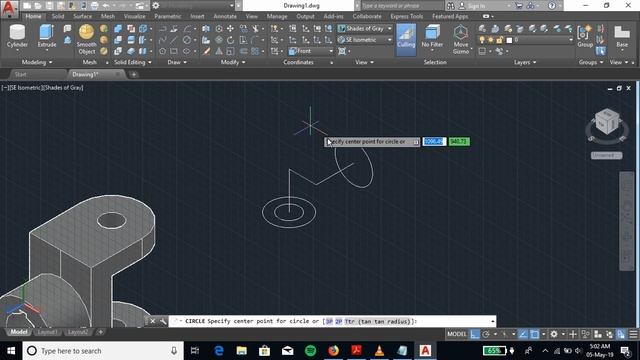Select the Cylinder modeling tool
The image size is (640, 360).
[17, 36]
